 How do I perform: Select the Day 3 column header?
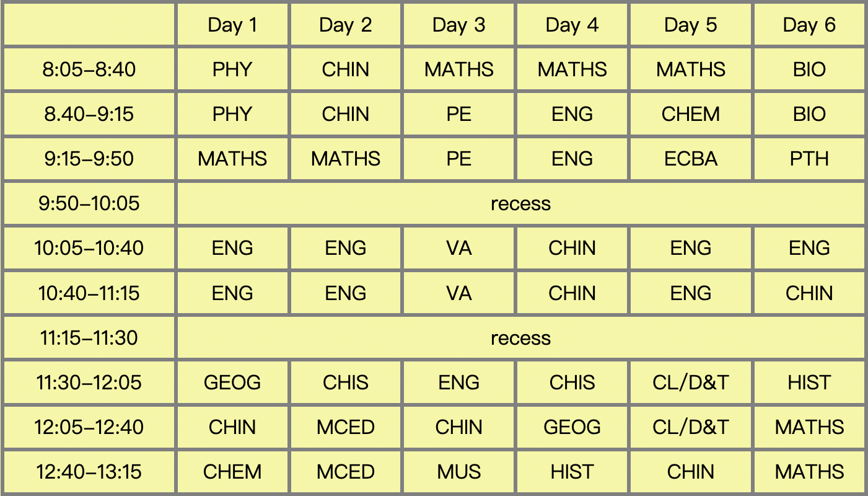click(x=458, y=25)
